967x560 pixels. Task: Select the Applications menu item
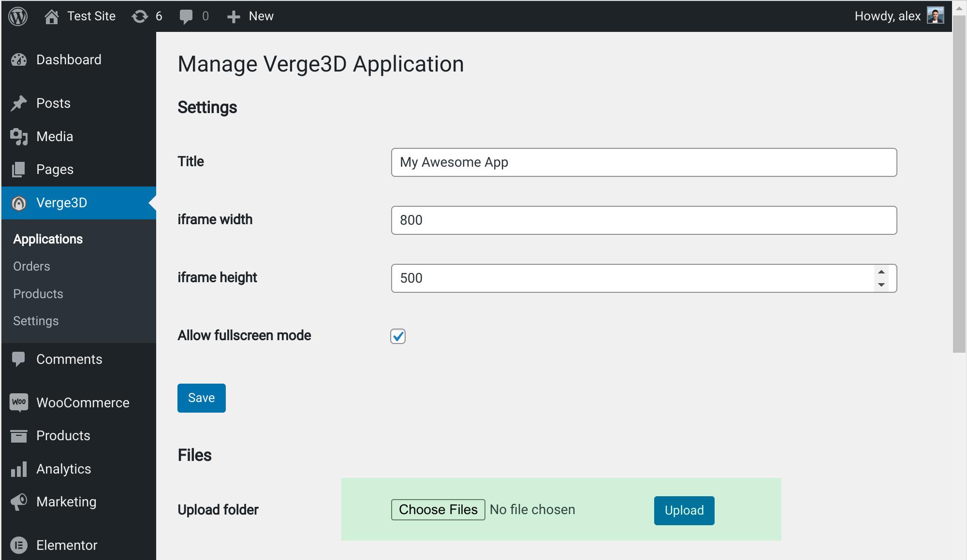[47, 239]
